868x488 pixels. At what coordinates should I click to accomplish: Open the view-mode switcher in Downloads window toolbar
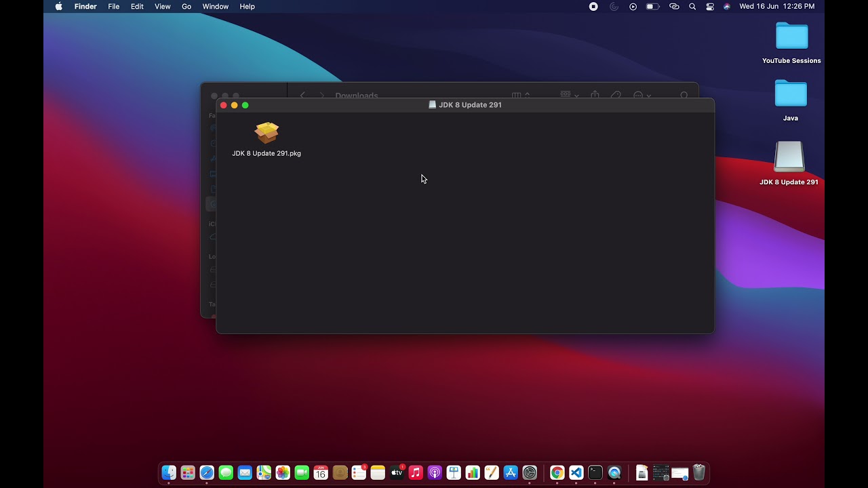click(521, 95)
